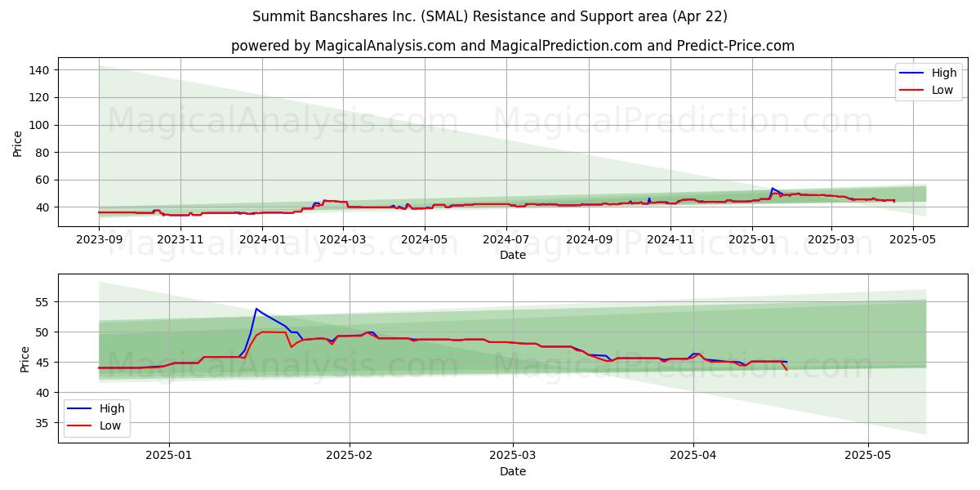Click the '2024-05' tick label
980x490 pixels.
point(424,240)
